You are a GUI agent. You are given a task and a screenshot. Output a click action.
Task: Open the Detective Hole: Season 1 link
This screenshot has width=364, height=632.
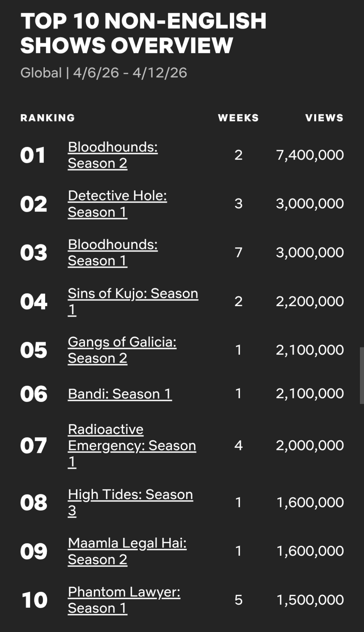point(117,204)
